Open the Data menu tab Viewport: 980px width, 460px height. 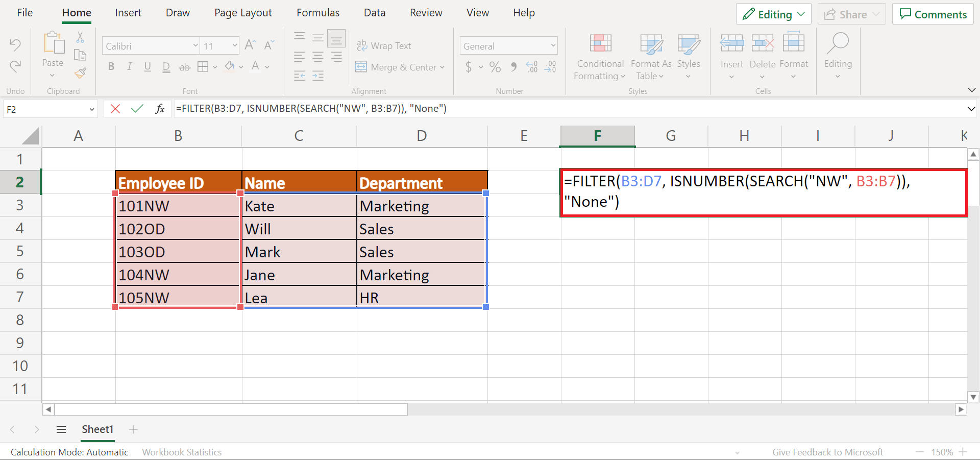point(374,12)
